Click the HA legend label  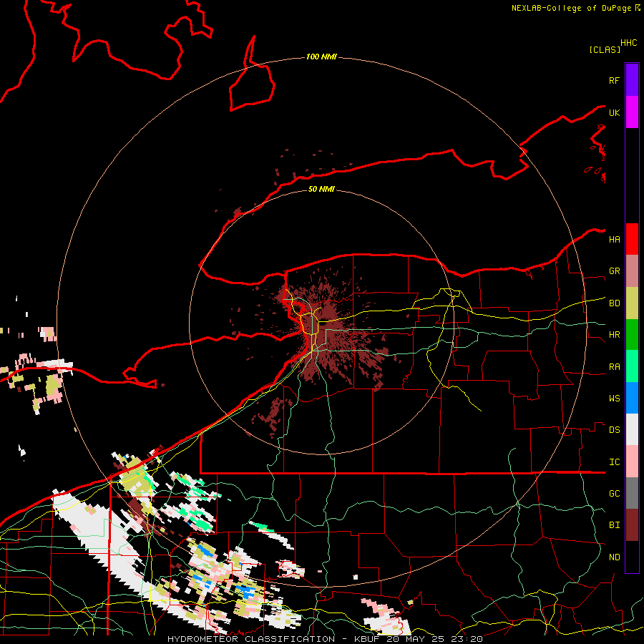(614, 239)
